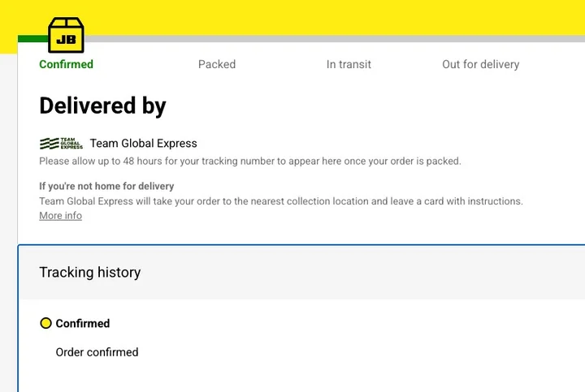
Task: Click the nearest collection location instructions text
Action: click(x=281, y=201)
